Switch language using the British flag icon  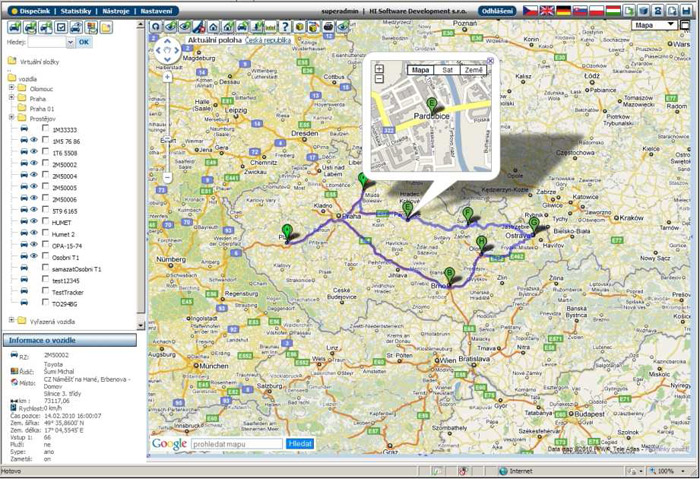547,10
